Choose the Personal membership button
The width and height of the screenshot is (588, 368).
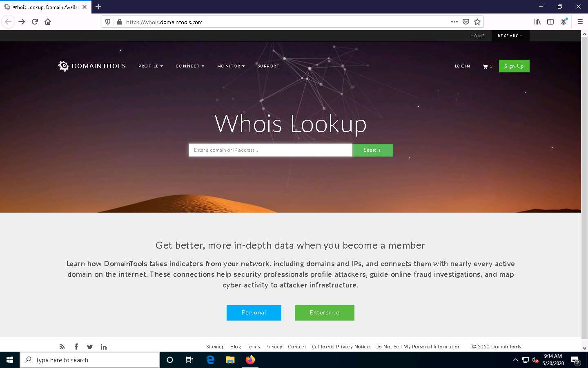click(254, 313)
